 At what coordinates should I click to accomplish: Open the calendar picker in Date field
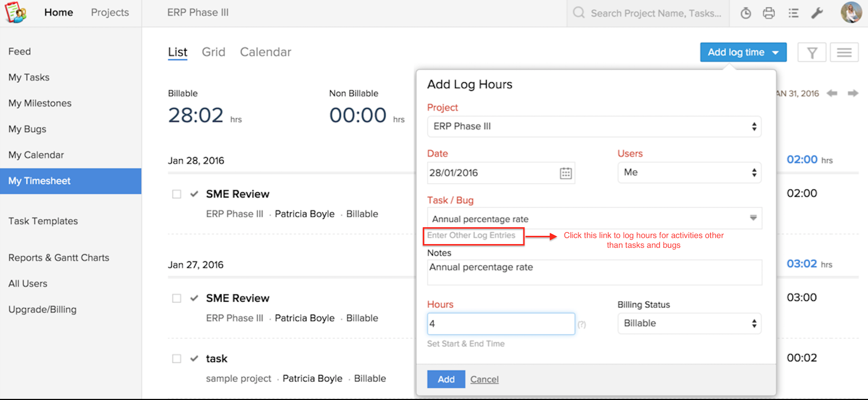tap(565, 173)
